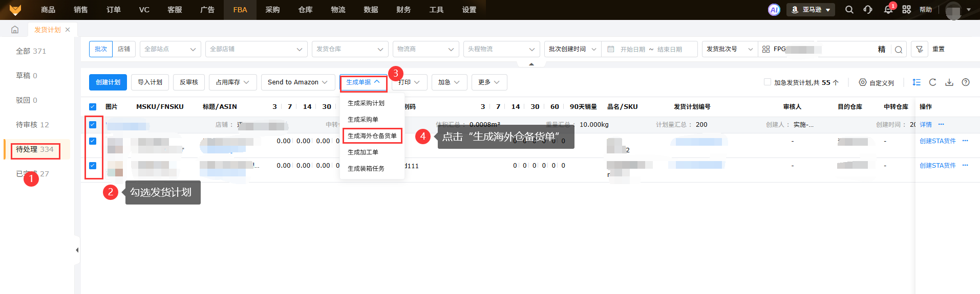Uncheck the last shipment row checkbox
The height and width of the screenshot is (294, 980).
click(x=93, y=166)
